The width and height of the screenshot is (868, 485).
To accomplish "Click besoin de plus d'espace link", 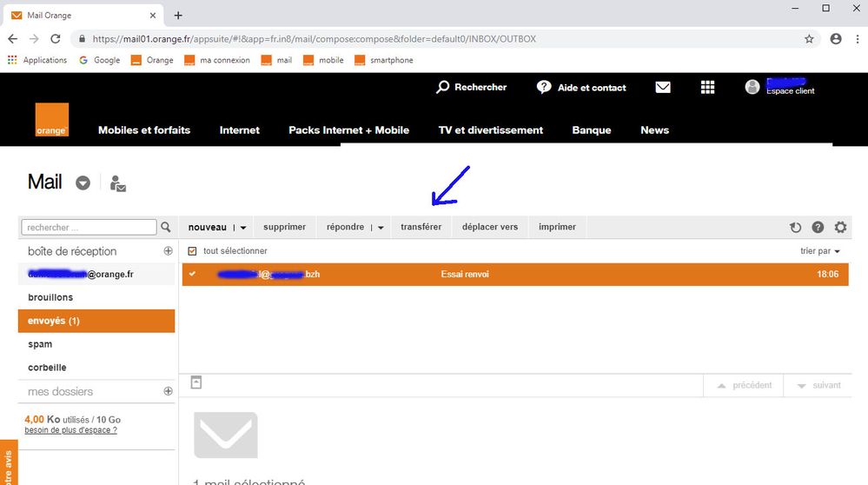I will (71, 430).
